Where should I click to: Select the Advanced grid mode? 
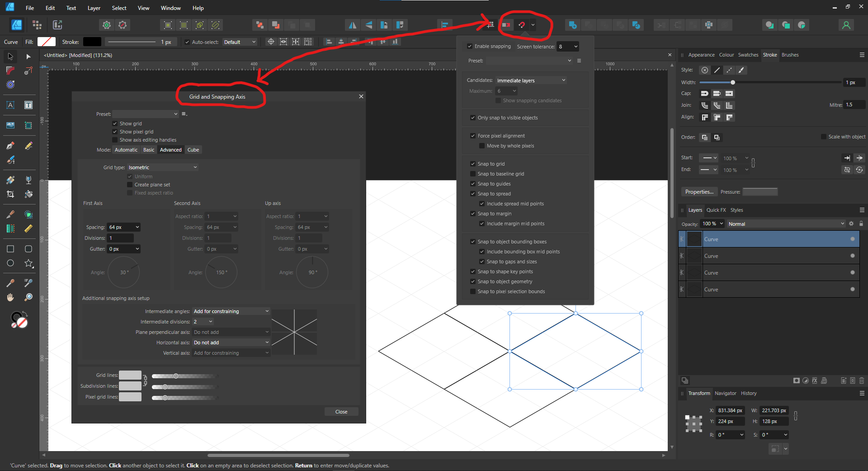(x=171, y=150)
